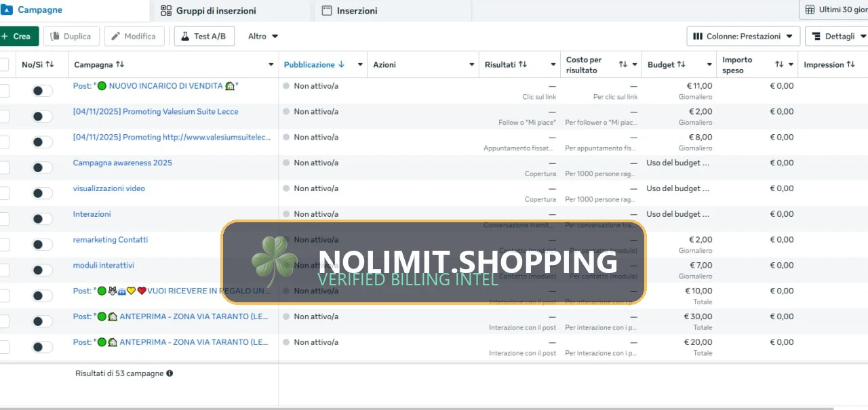The width and height of the screenshot is (868, 410).
Task: Click the columns icon beside Colonne
Action: point(698,37)
